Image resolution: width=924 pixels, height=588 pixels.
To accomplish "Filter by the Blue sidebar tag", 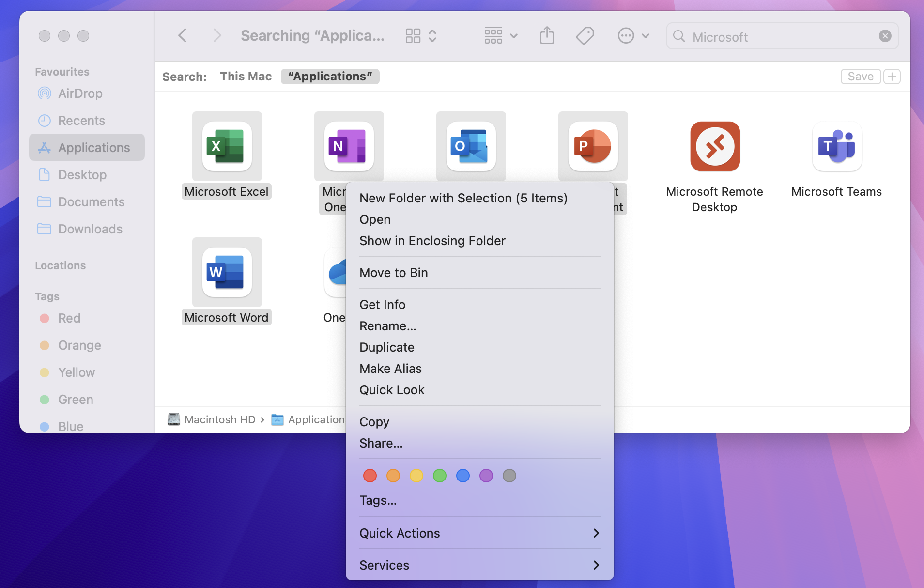I will (87, 426).
